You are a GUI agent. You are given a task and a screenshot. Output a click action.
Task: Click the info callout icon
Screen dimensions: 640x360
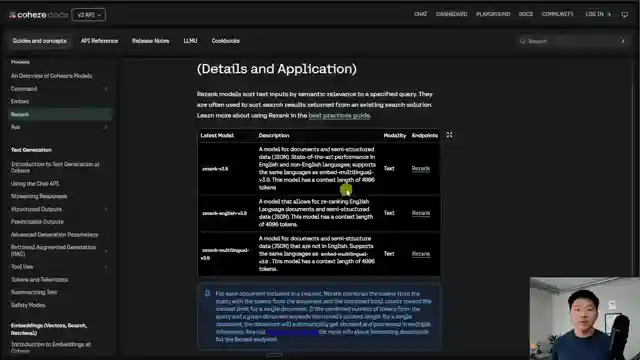click(x=207, y=293)
